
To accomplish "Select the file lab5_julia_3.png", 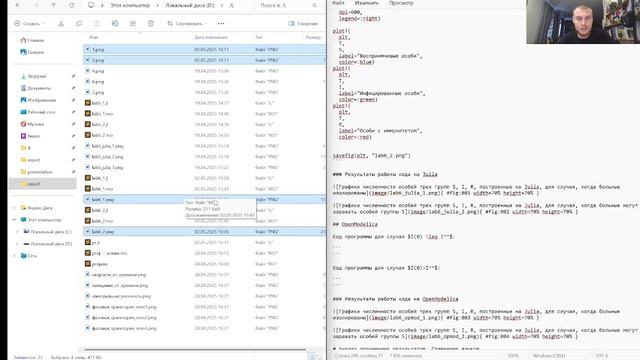I will point(204,167).
